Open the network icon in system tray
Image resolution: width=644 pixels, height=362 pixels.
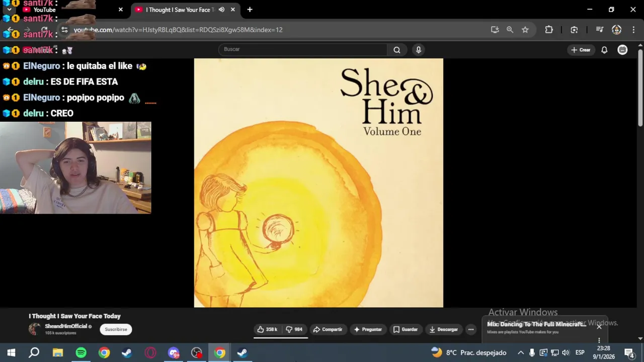555,352
